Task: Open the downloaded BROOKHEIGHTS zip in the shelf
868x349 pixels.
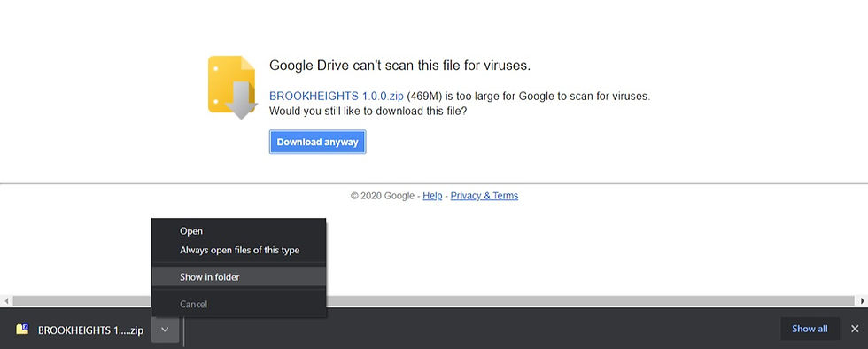Action: tap(90, 330)
